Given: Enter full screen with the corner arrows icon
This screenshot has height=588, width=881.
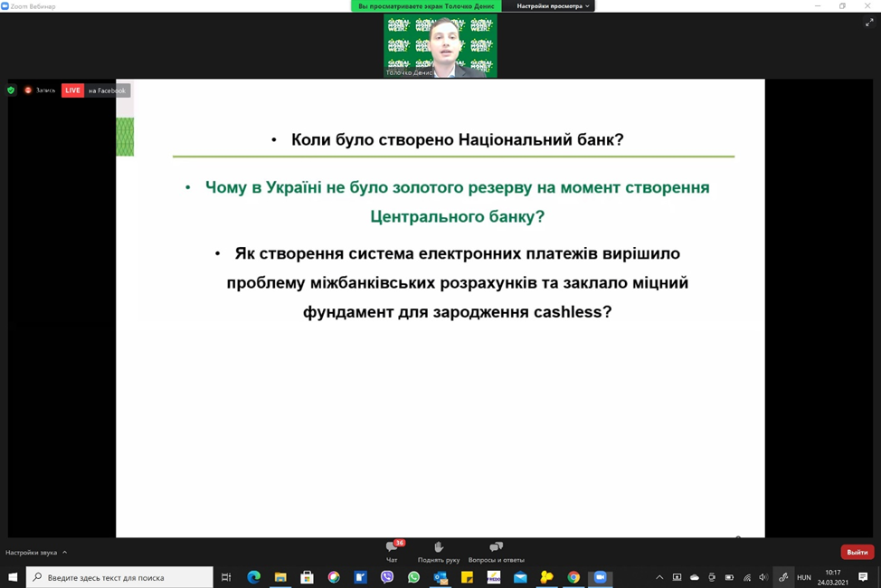Looking at the screenshot, I should 869,23.
